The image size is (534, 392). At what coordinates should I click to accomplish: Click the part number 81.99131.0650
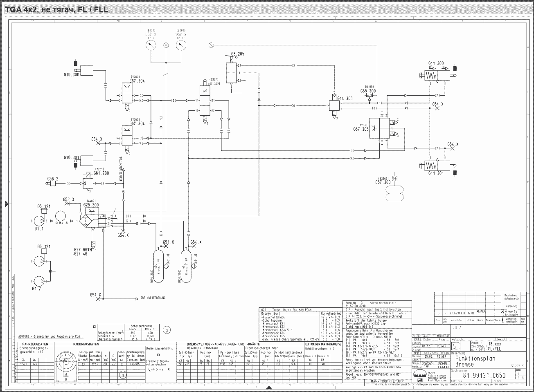[x=484, y=375]
